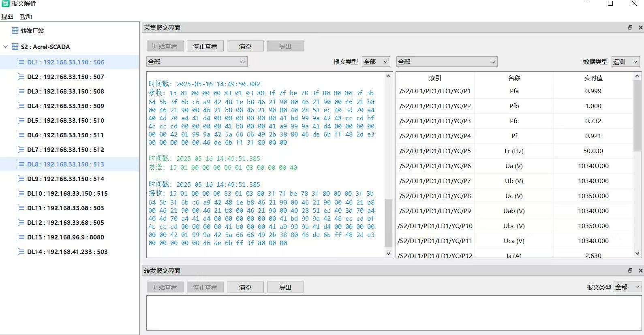Image resolution: width=644 pixels, height=335 pixels.
Task: Click the S2 Acrel-SCADA station icon
Action: (x=15, y=47)
